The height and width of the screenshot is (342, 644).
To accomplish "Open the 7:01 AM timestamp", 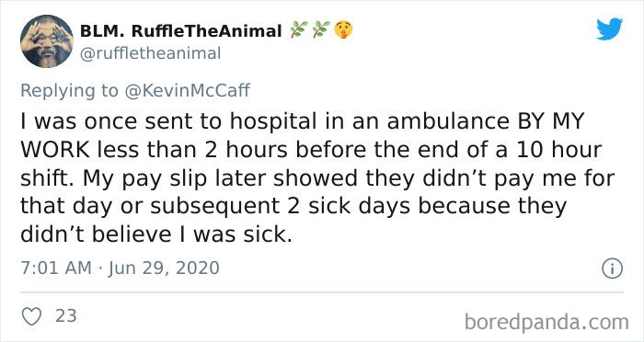I will [56, 268].
